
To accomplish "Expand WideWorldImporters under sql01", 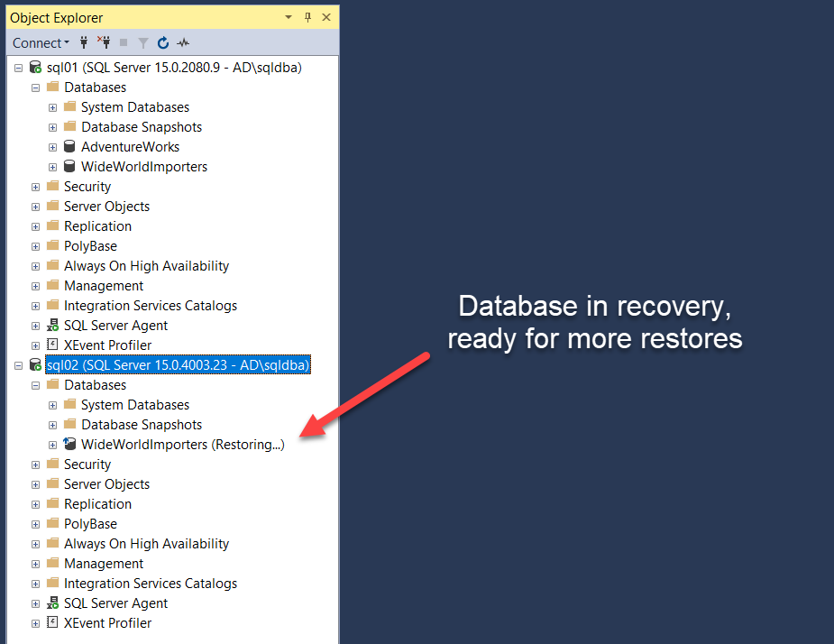I will tap(52, 167).
